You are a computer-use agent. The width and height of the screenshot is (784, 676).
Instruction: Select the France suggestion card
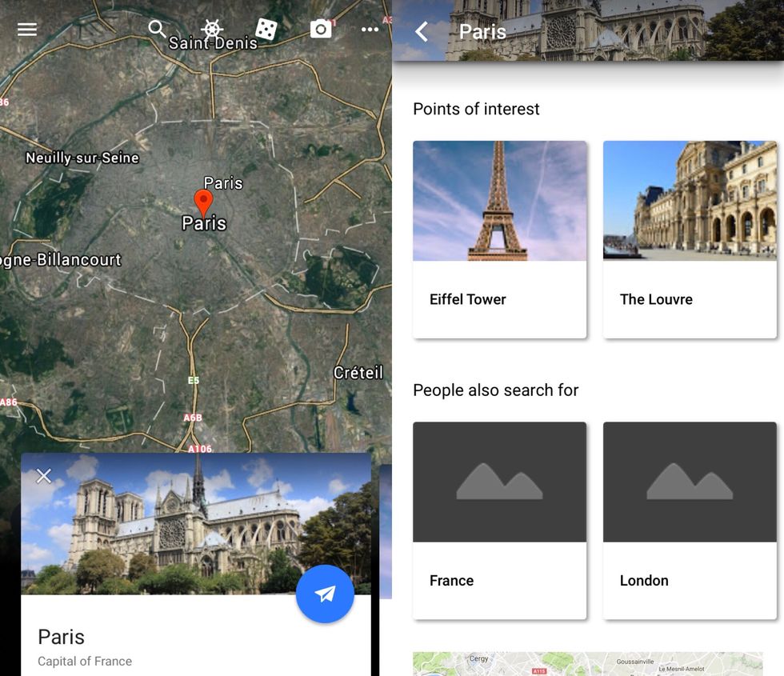pyautogui.click(x=499, y=520)
